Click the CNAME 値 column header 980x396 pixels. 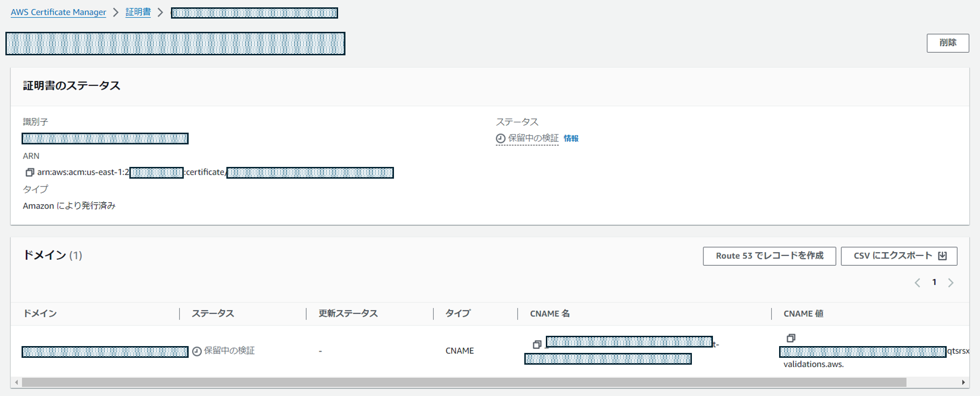pyautogui.click(x=803, y=314)
